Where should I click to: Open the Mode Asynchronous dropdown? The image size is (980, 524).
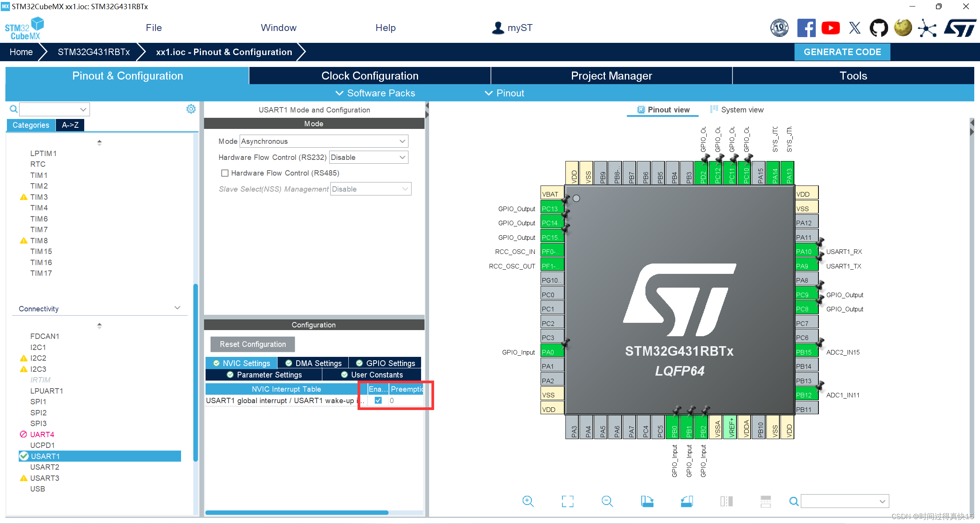(x=324, y=141)
